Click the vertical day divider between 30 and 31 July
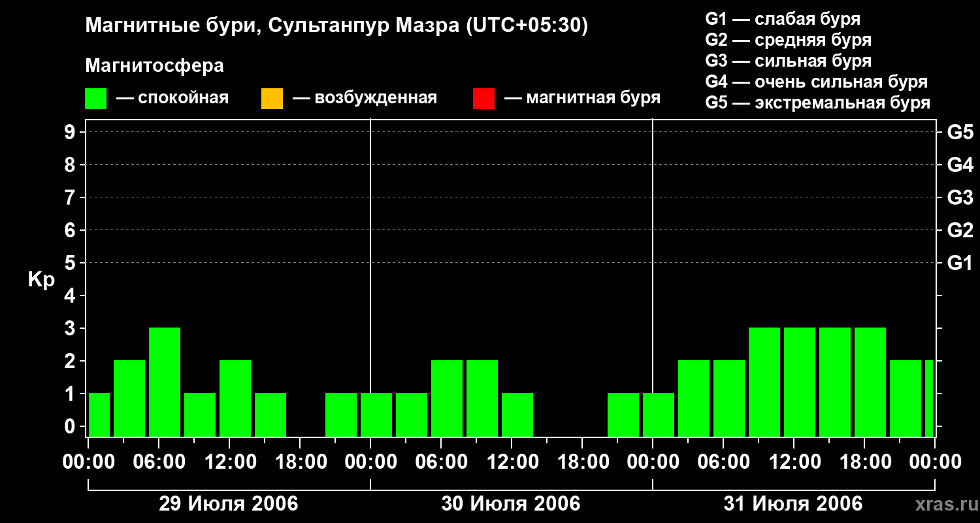 (653, 278)
